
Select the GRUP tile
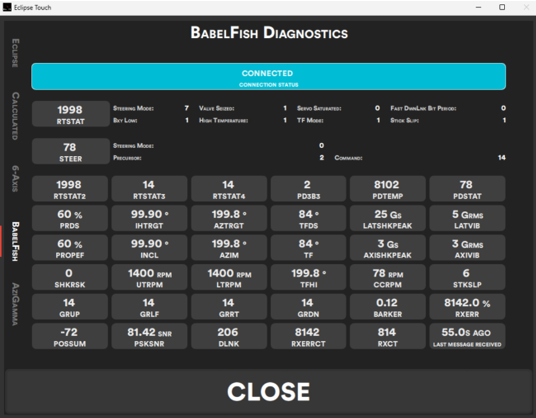coord(70,307)
